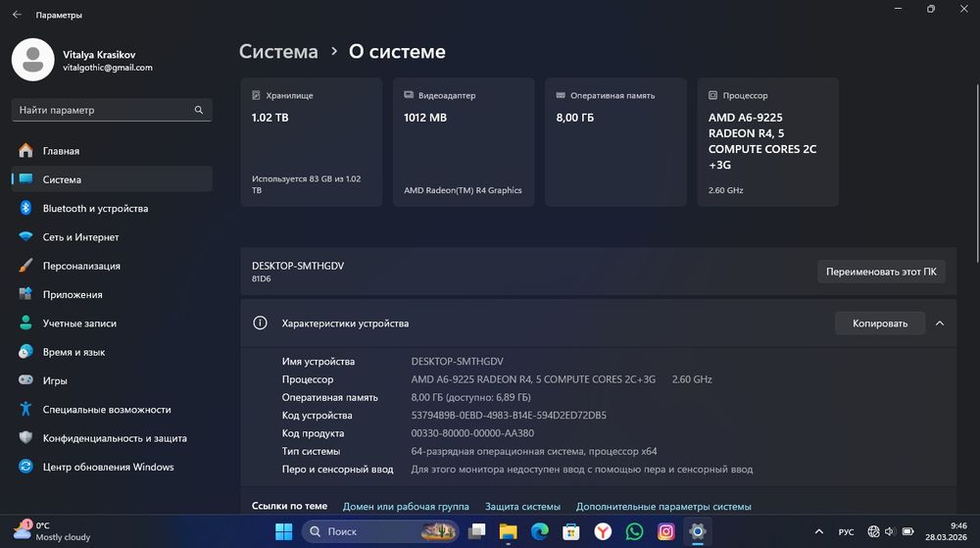Click the Хранилище 1.02 ТВ card
Screen dimensions: 980x548
(312, 142)
